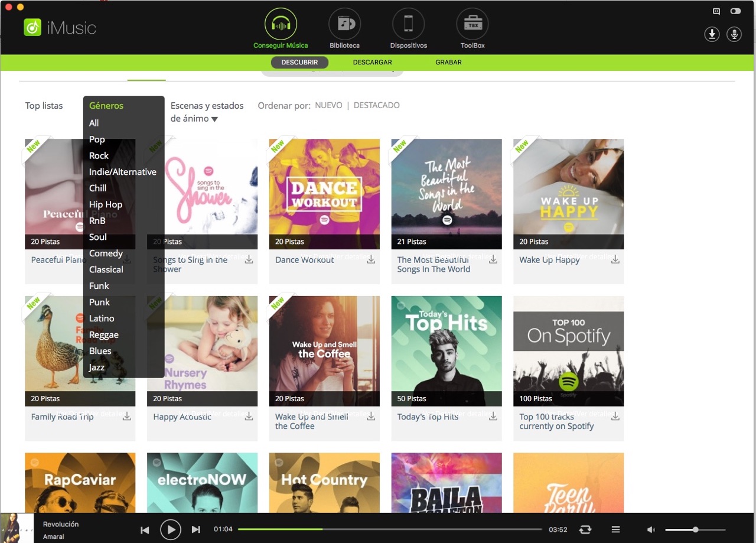Select Reggae genre

click(104, 335)
